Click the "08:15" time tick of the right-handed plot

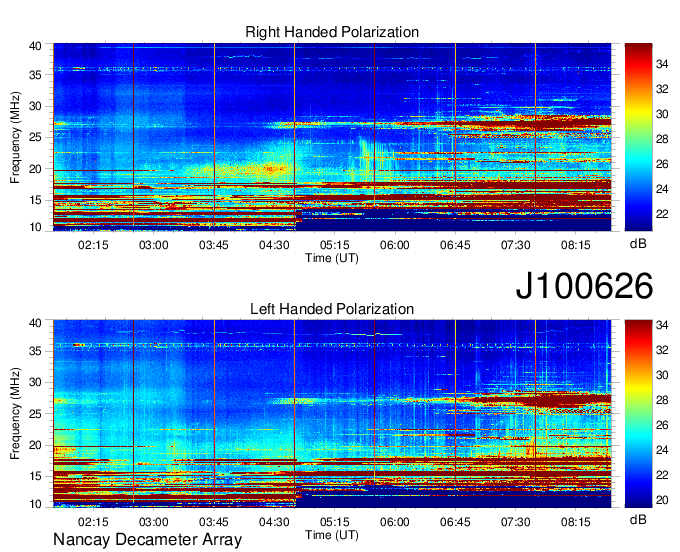pyautogui.click(x=576, y=245)
